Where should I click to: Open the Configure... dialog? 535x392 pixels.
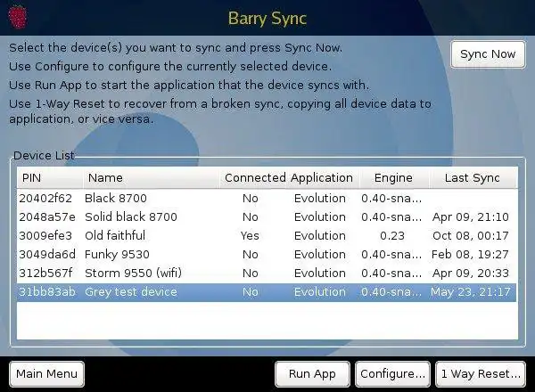pyautogui.click(x=392, y=374)
